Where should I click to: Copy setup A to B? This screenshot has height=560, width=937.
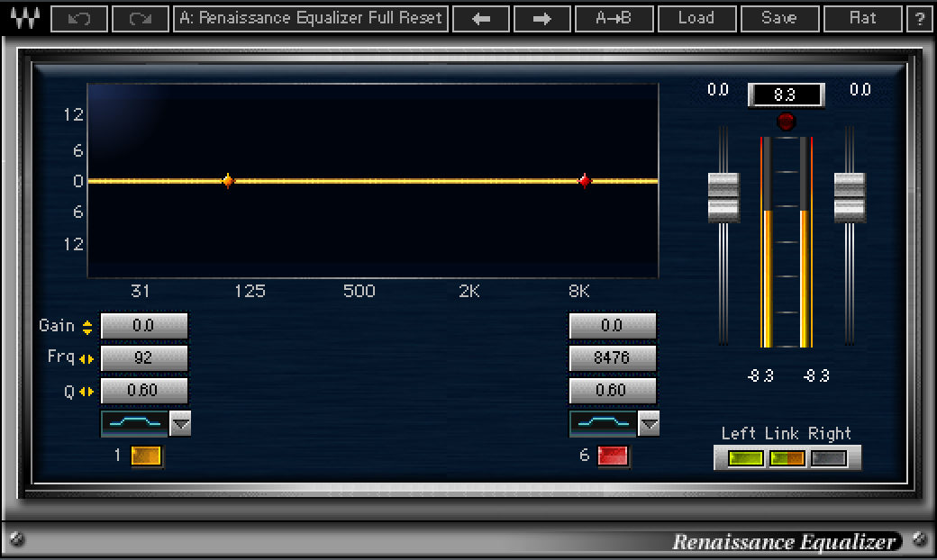pyautogui.click(x=614, y=19)
